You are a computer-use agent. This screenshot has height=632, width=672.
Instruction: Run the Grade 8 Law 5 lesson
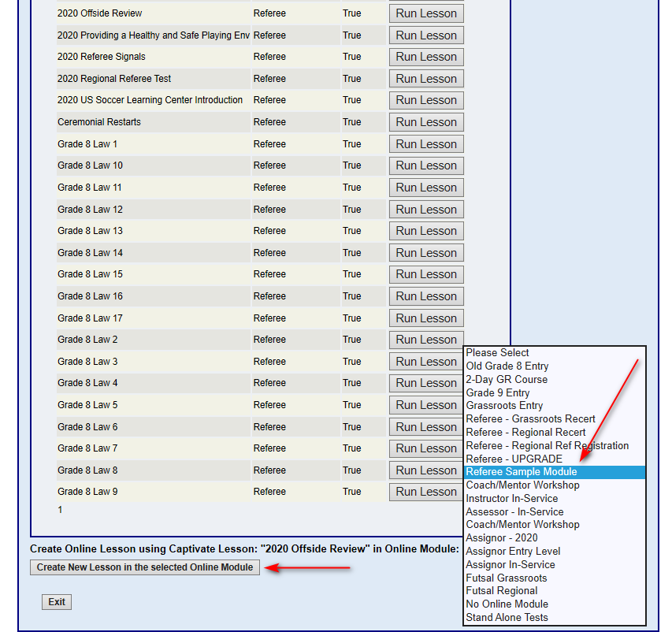(x=426, y=405)
